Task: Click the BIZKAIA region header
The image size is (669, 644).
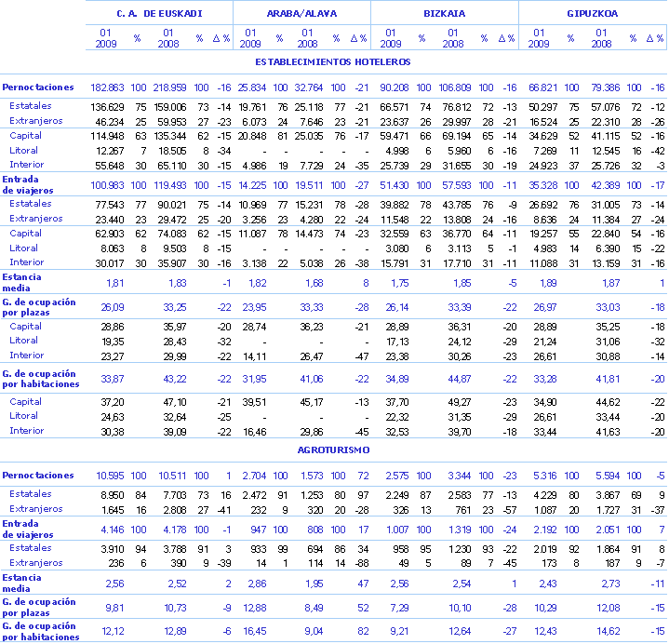Action: click(x=444, y=14)
